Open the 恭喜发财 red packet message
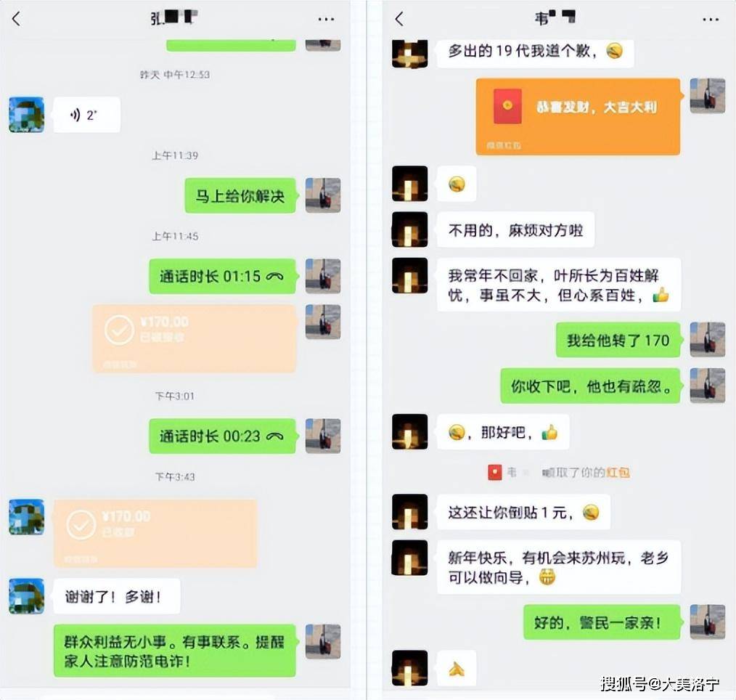Screen dimensions: 736x700 coord(578,116)
